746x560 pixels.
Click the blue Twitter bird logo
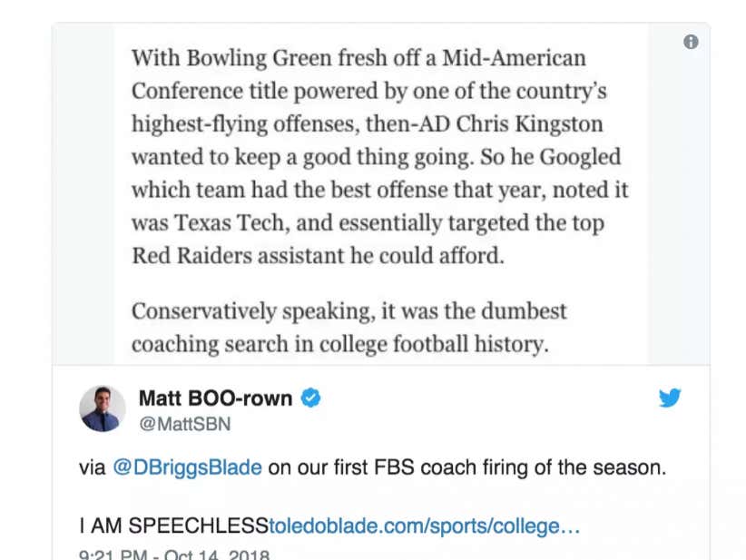670,398
